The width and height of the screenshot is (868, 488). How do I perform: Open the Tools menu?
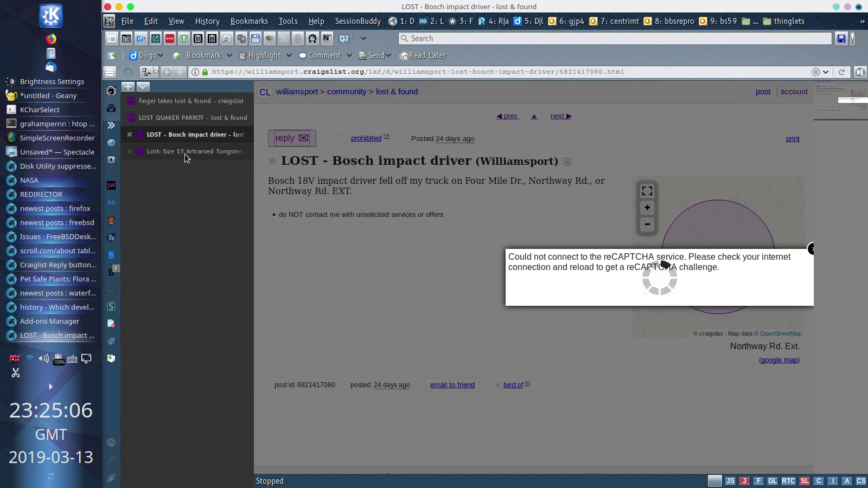tap(288, 21)
